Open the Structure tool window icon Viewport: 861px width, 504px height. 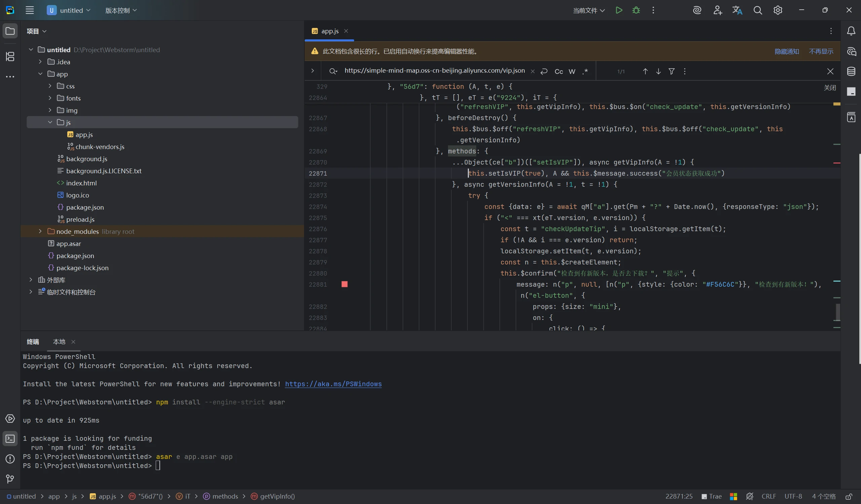(10, 57)
